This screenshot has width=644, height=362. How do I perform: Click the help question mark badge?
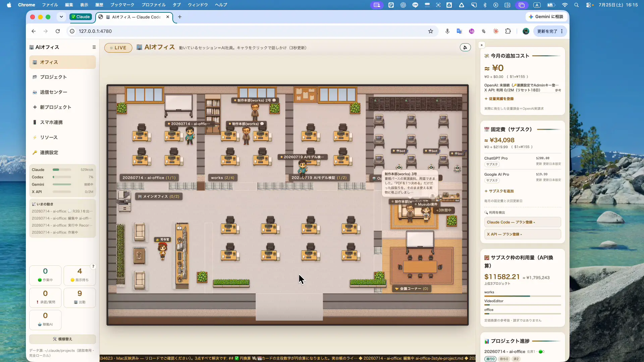tap(93, 266)
